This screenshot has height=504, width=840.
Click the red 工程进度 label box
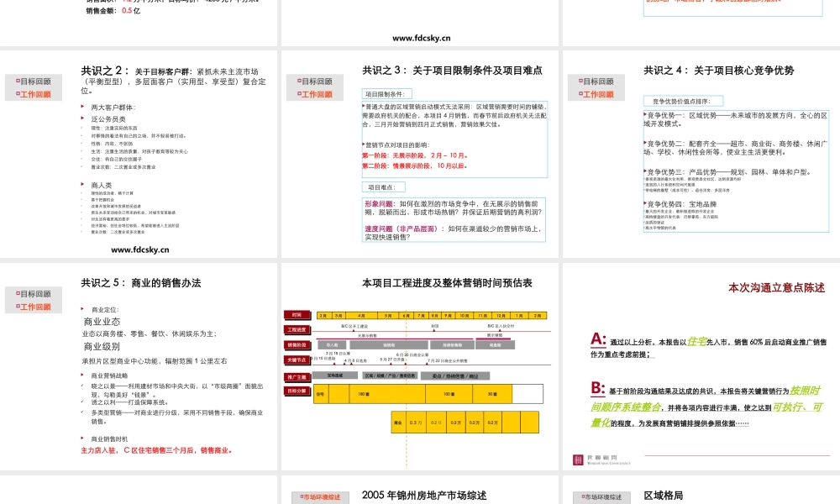297,330
